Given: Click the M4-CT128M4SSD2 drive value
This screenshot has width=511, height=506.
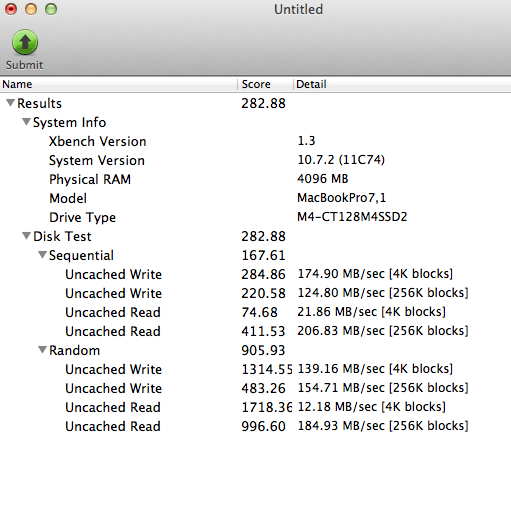Looking at the screenshot, I should coord(352,217).
